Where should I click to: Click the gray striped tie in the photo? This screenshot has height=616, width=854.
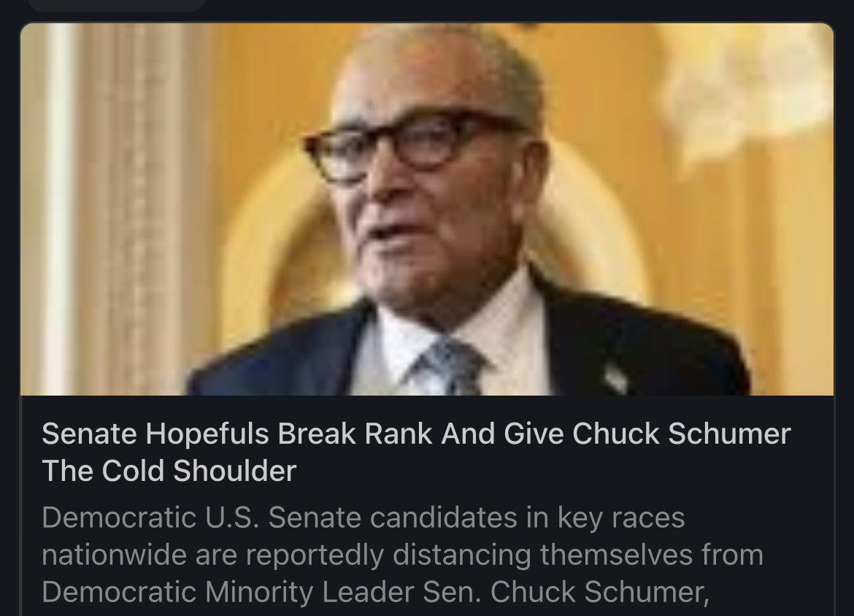450,368
